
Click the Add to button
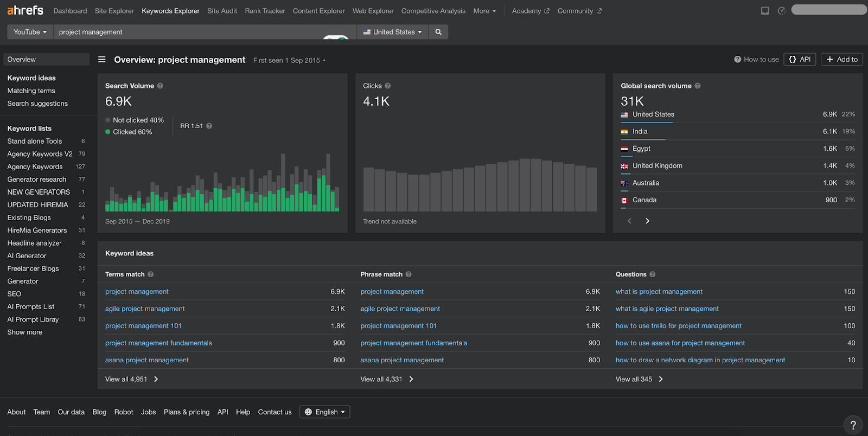point(841,60)
